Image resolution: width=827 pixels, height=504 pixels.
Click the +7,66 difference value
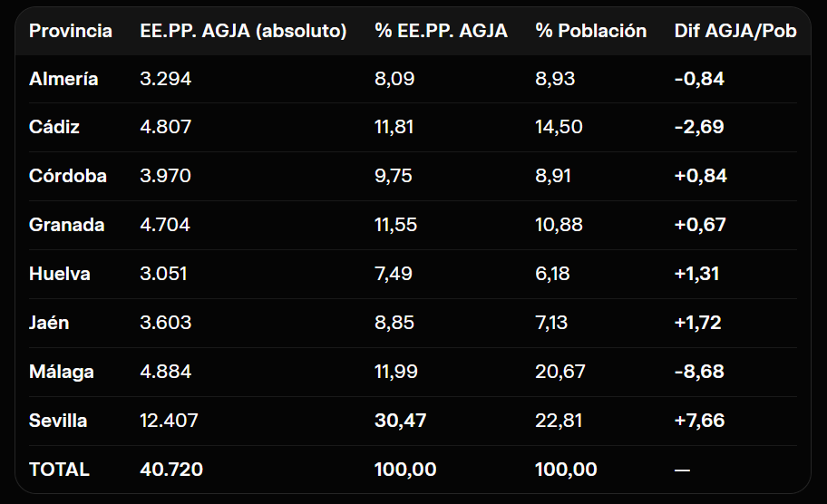point(699,421)
